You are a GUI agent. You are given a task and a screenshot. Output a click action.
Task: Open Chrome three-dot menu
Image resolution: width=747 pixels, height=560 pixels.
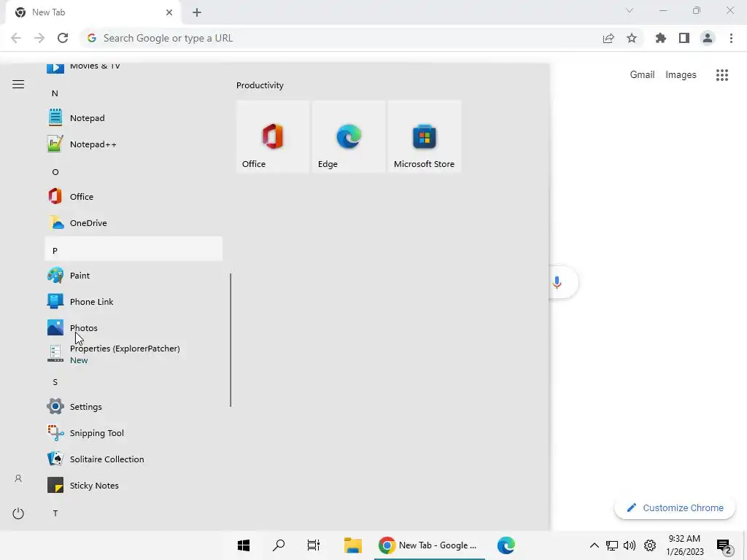(x=731, y=38)
